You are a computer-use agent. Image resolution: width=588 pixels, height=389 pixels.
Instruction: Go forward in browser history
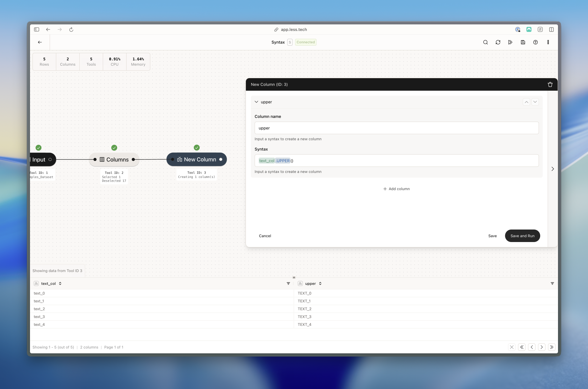point(60,29)
